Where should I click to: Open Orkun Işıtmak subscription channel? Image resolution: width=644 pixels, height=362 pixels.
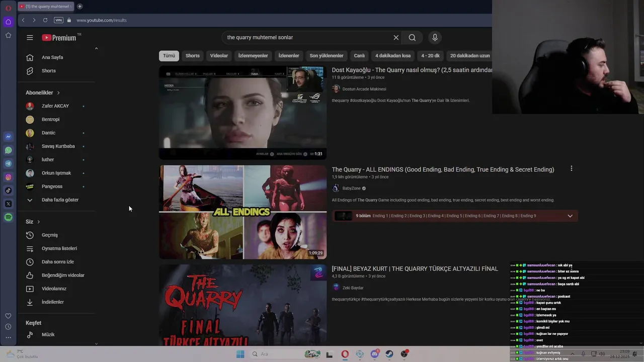[56, 173]
